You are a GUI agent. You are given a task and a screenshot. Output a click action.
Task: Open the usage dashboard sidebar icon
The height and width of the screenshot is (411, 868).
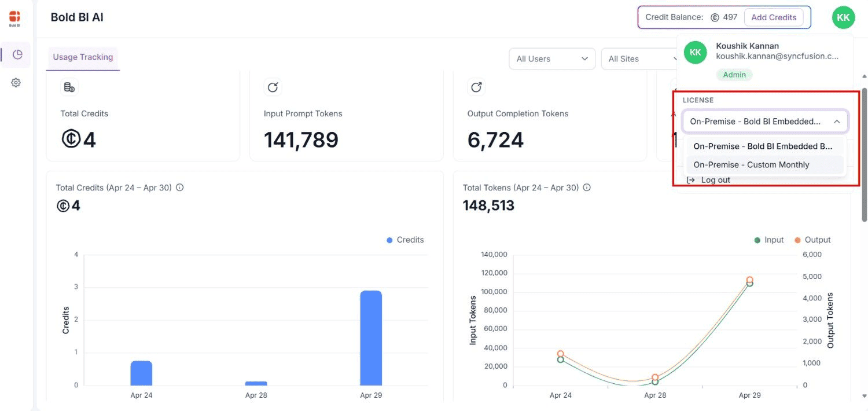pos(17,54)
